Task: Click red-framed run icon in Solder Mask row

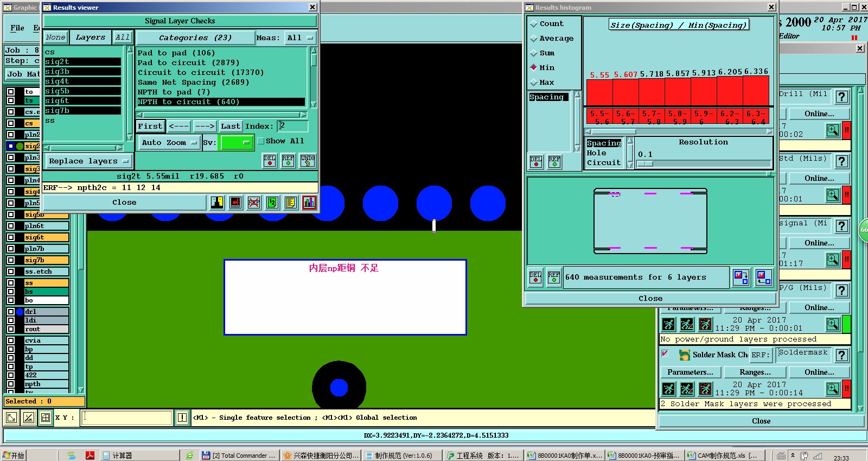Action: (705, 389)
